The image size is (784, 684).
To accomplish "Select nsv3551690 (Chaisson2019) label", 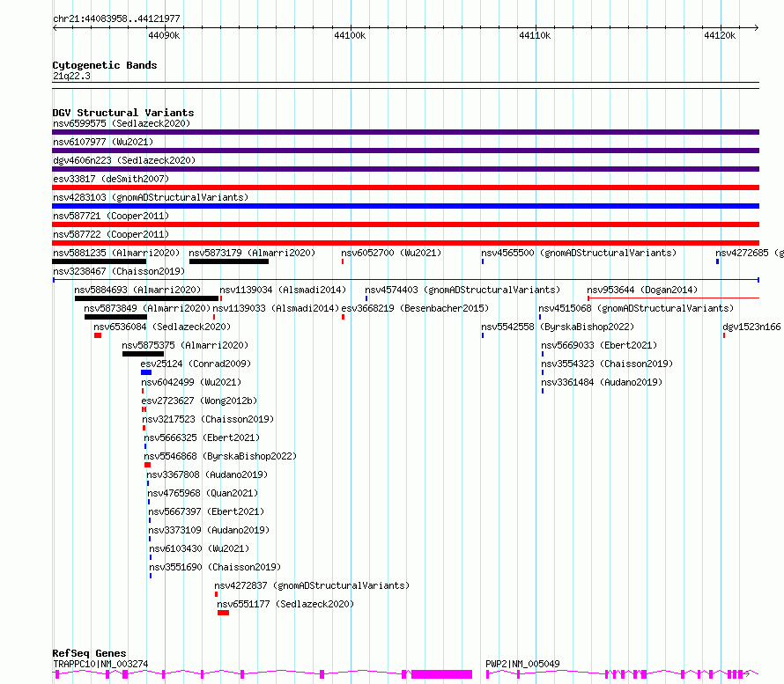I will click(x=215, y=567).
